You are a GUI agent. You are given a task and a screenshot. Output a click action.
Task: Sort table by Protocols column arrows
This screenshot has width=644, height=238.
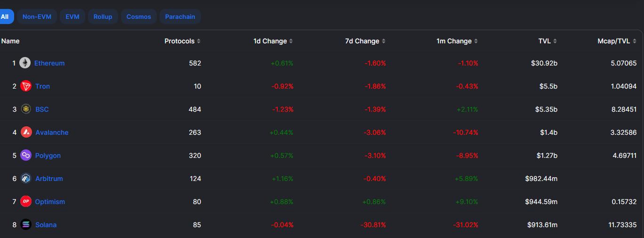[x=199, y=41]
